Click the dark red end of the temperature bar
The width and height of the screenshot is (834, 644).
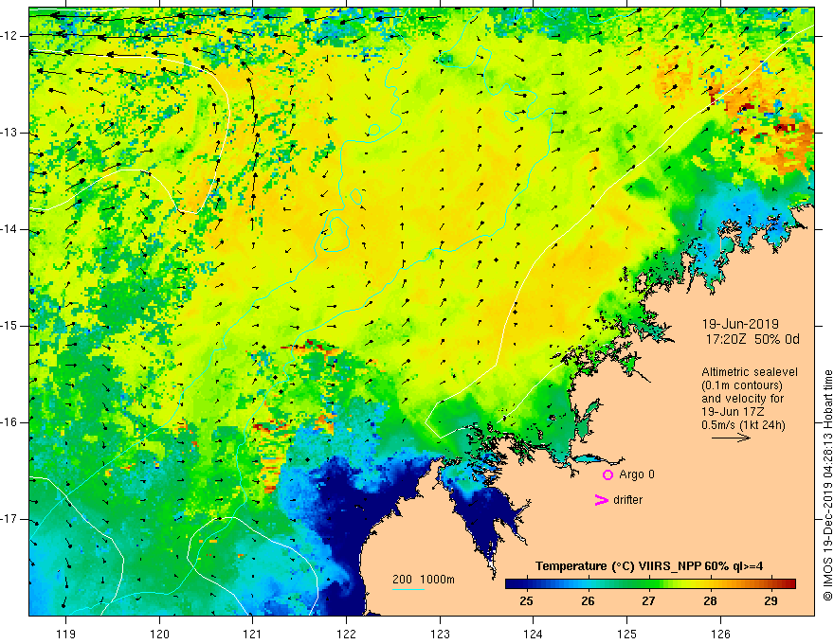(x=789, y=584)
